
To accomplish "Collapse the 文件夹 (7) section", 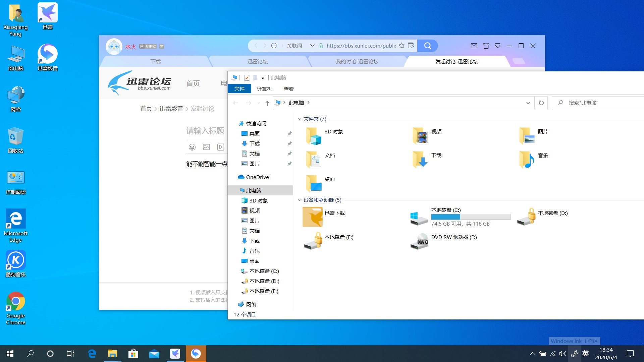I will tap(300, 119).
